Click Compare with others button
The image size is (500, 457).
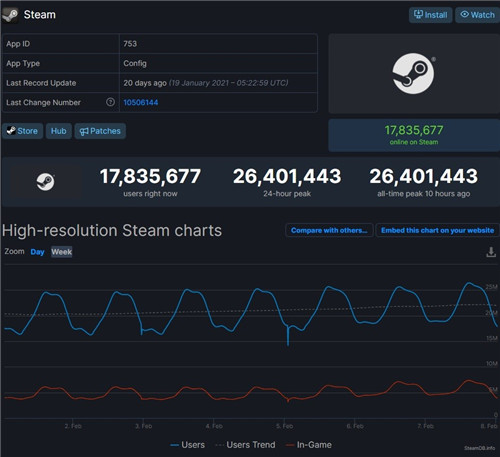(x=329, y=230)
